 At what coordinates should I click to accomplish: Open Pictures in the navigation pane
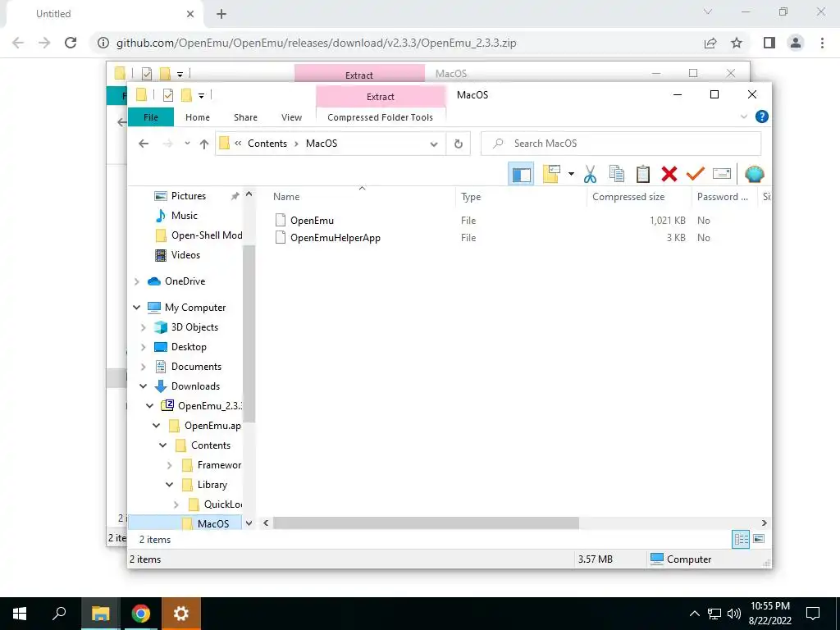(188, 196)
